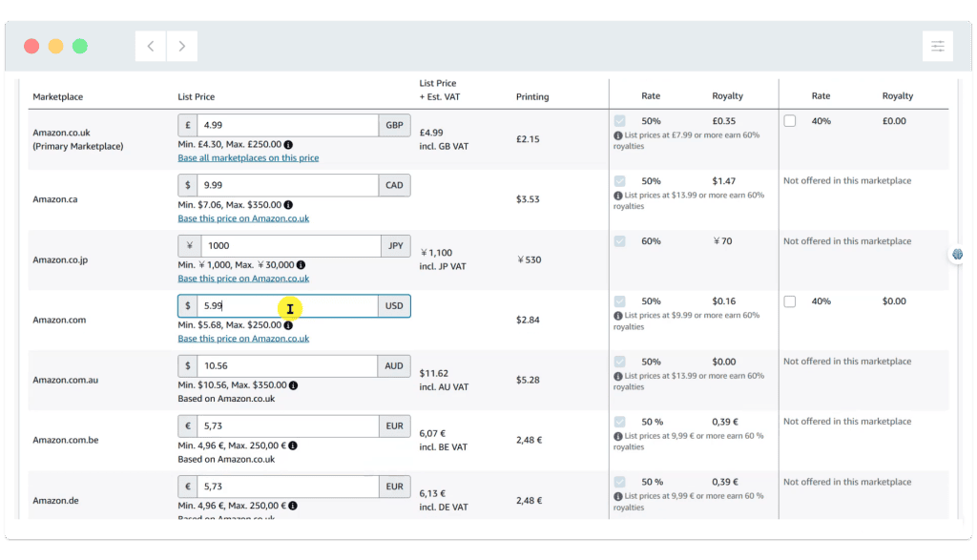Toggle the 50 % rate checkbox for Amazon.com.be

(x=619, y=422)
